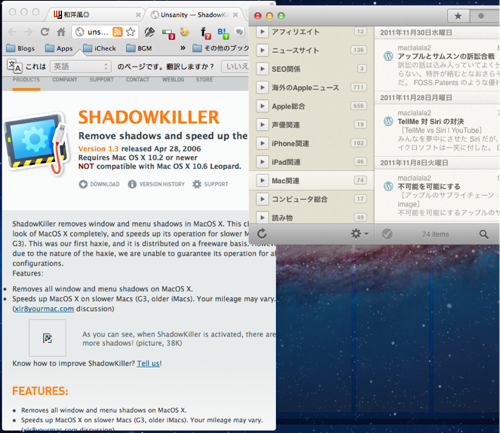500x433 pixels.
Task: Reload the page in the browser toolbar
Action: [x=45, y=32]
